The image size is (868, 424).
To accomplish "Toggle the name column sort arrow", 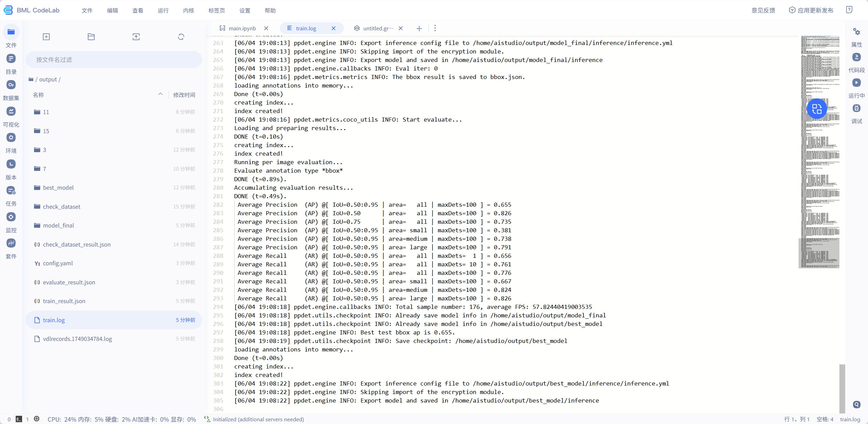I will (160, 94).
